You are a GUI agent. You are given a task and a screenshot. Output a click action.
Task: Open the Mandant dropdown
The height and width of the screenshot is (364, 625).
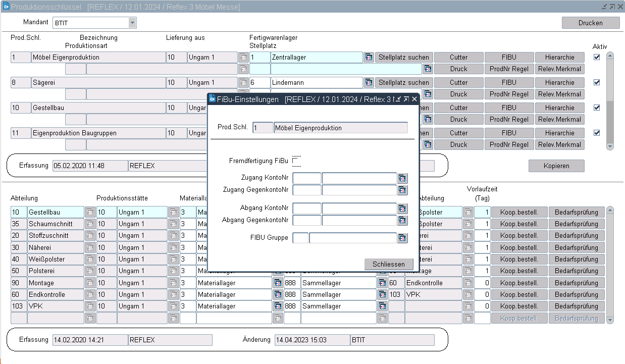pyautogui.click(x=132, y=23)
